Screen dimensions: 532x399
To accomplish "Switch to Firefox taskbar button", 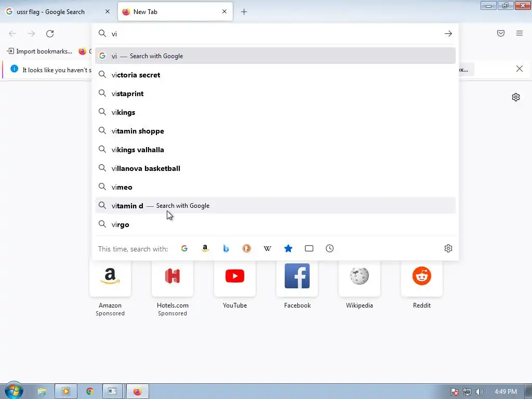I will [x=137, y=392].
